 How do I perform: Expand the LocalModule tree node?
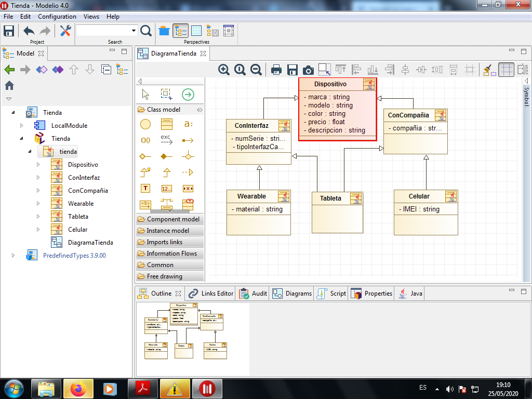[21, 126]
